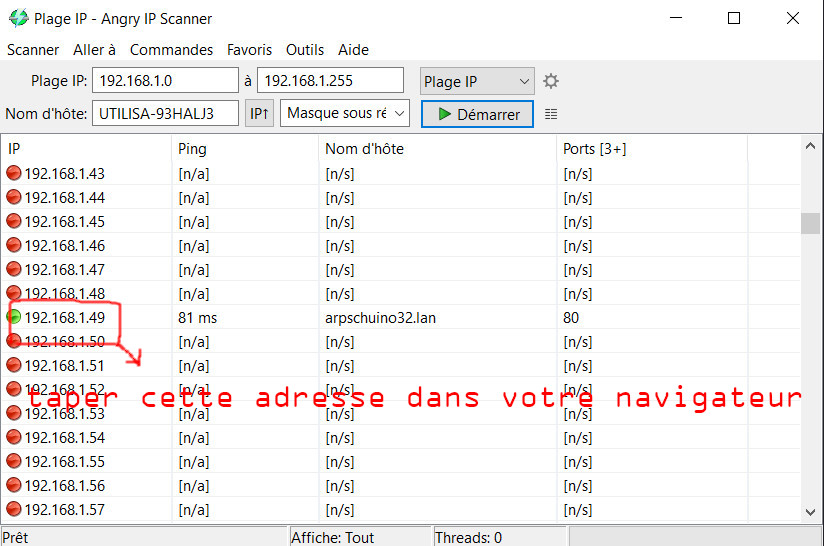Open the Scanner menu

click(x=33, y=49)
